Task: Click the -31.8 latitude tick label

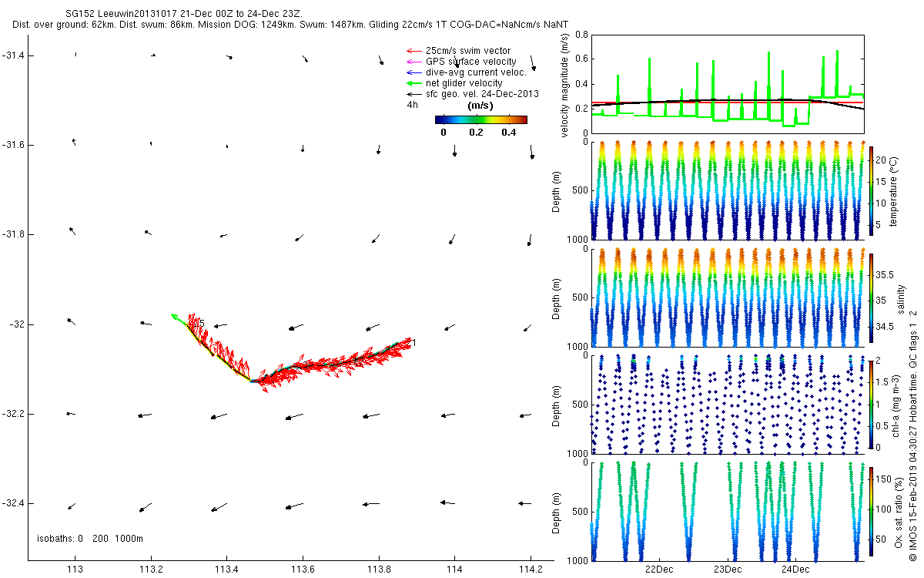Action: 13,234
